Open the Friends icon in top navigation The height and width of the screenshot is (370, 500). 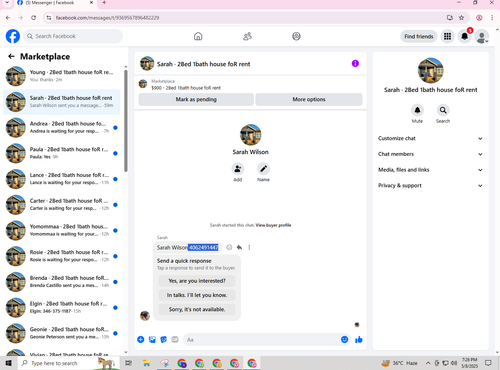coord(247,36)
